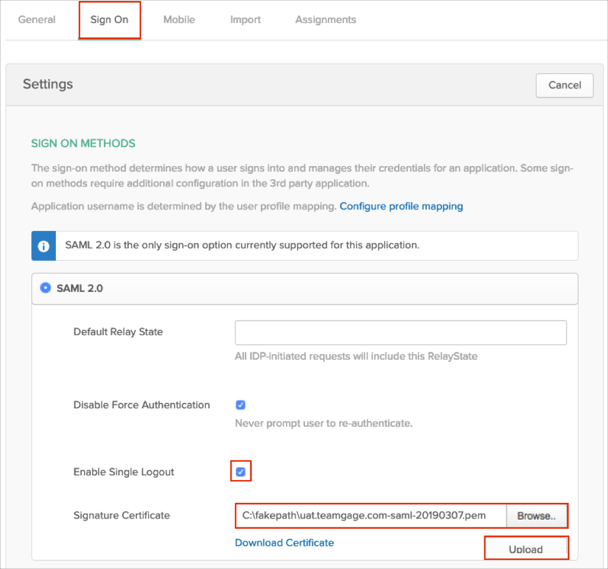
Task: Click the SAML 2.0 only sign-on option message
Action: pyautogui.click(x=242, y=245)
